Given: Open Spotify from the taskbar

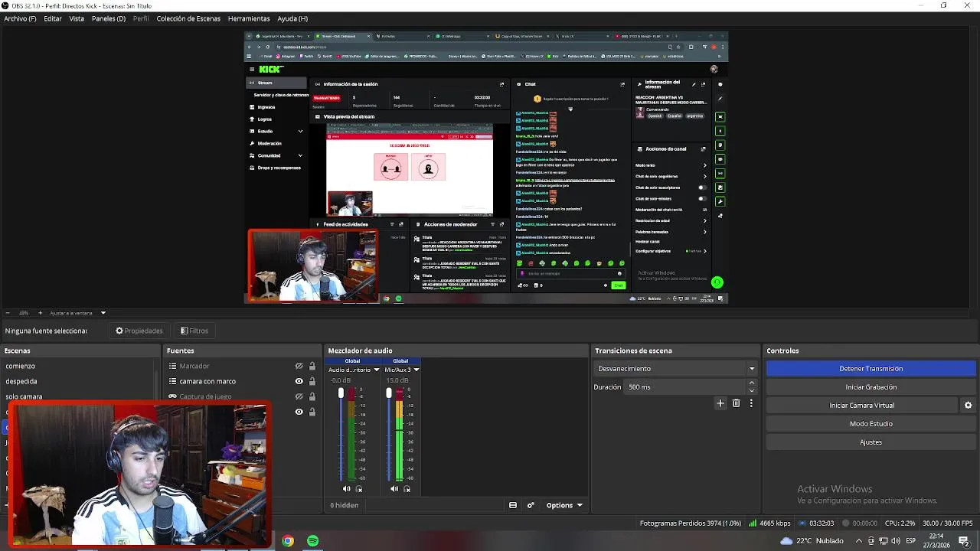Looking at the screenshot, I should coord(312,541).
